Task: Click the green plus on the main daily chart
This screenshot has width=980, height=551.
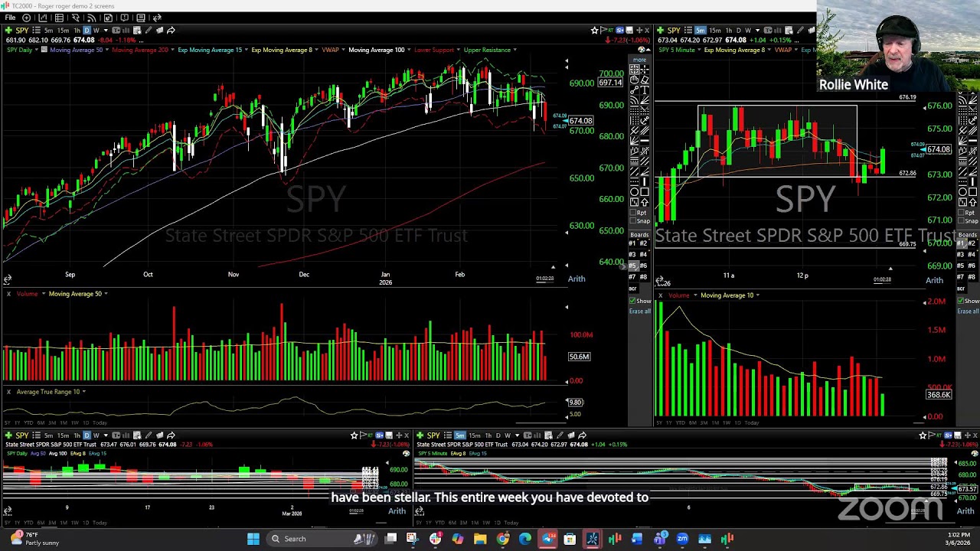Action: [8, 31]
